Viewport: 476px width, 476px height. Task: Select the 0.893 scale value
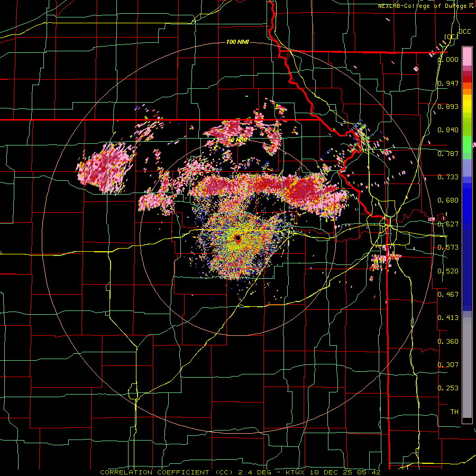[448, 106]
